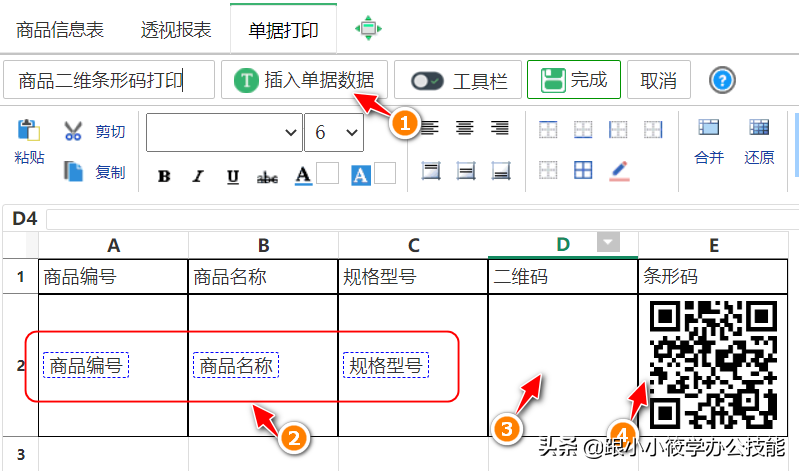Select the 商品编号 data field in row 2

pyautogui.click(x=86, y=365)
